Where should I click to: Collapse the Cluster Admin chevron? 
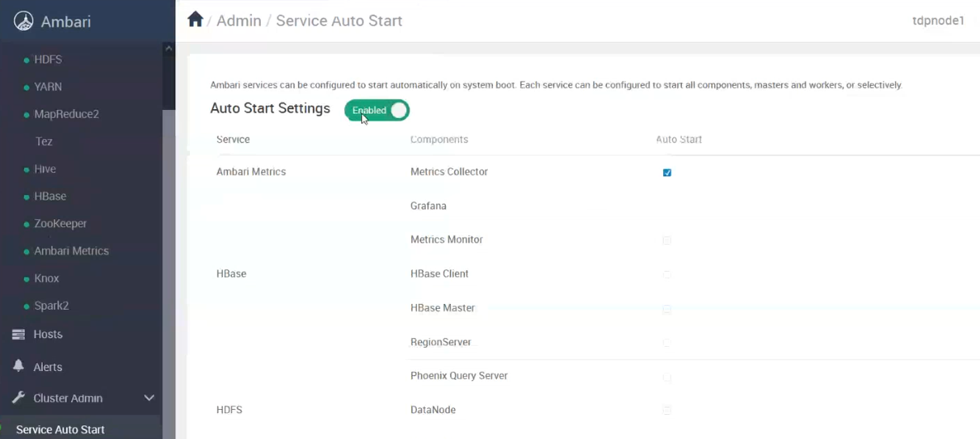click(149, 398)
